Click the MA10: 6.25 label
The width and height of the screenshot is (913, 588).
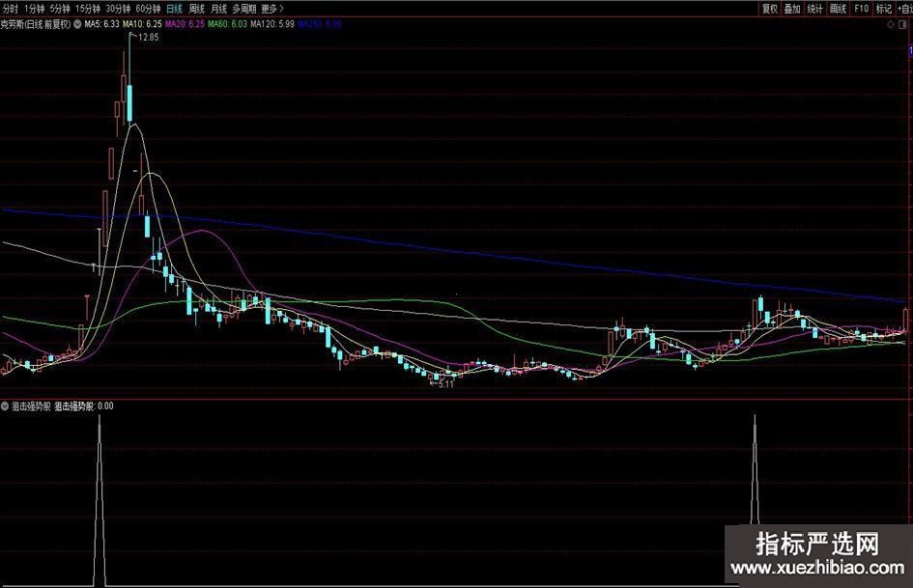pos(142,24)
